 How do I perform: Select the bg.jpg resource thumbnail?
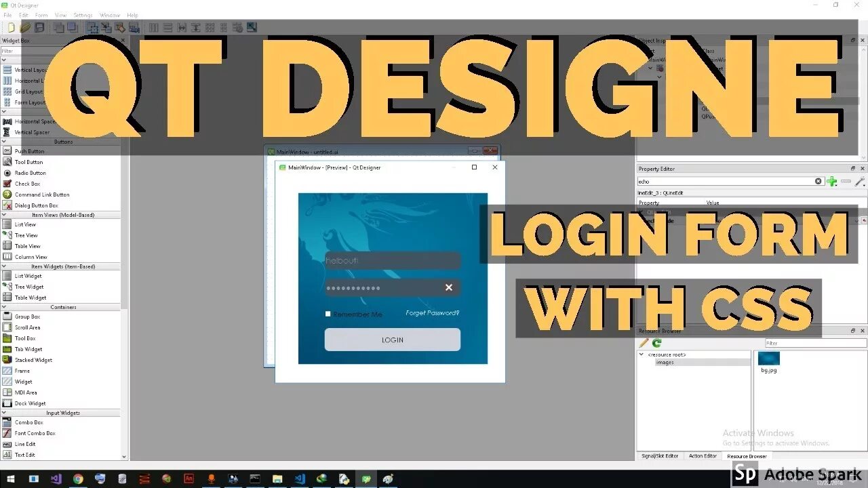click(769, 363)
